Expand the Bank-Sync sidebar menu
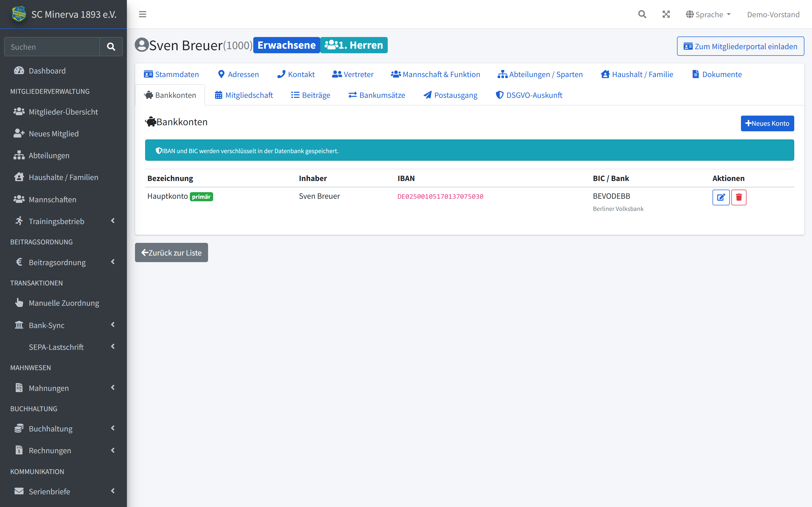 tap(63, 325)
